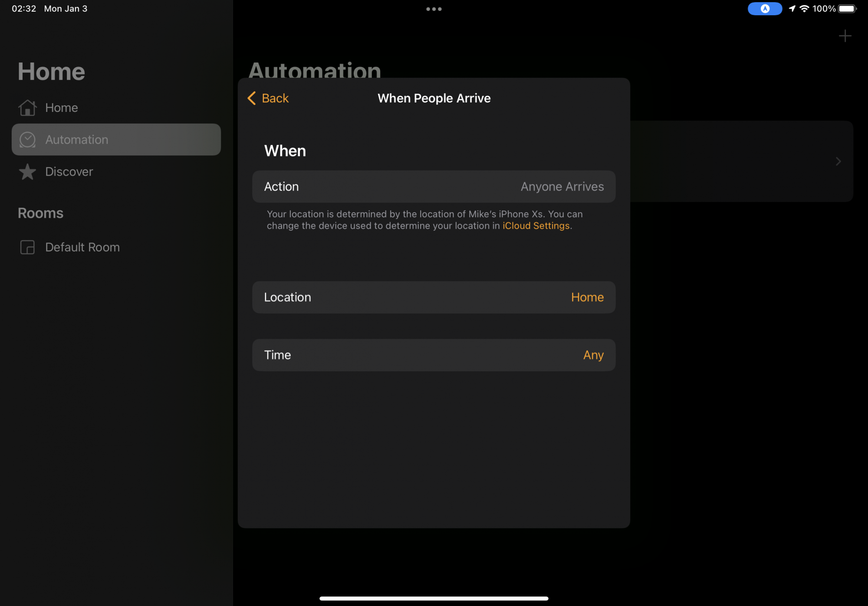
Task: Click the battery icon in status bar
Action: 847,9
